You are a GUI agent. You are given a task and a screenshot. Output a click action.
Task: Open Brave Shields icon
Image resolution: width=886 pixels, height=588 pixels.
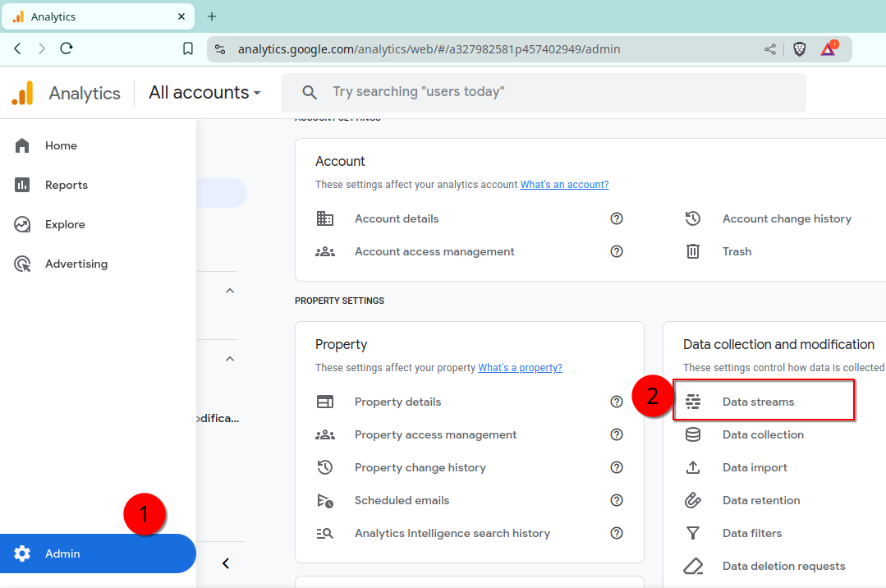click(799, 49)
